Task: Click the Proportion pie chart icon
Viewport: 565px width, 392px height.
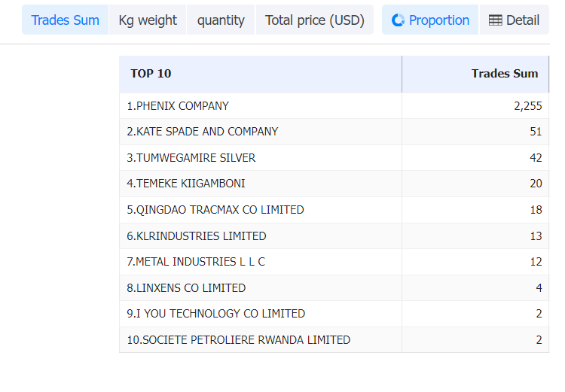Action: (x=399, y=20)
